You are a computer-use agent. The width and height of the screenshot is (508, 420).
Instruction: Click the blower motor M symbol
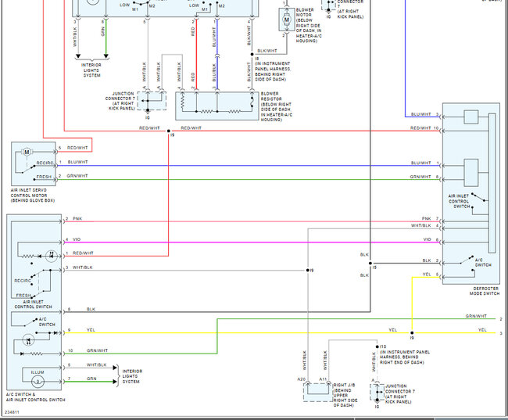click(286, 20)
